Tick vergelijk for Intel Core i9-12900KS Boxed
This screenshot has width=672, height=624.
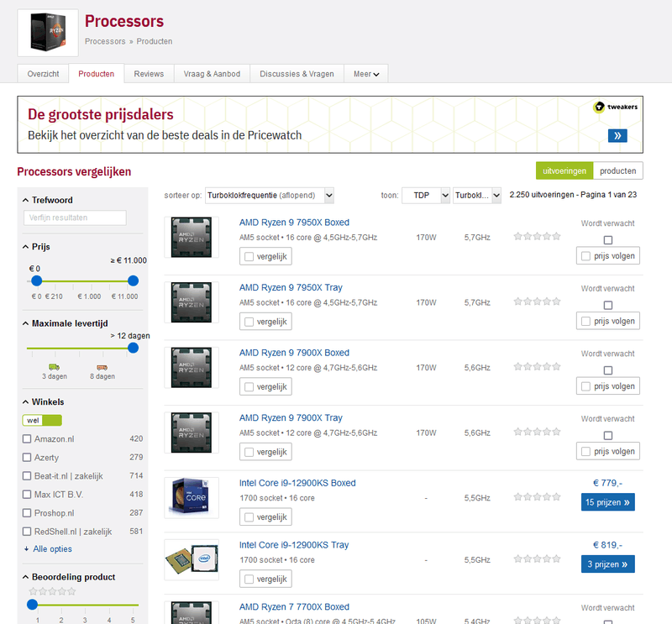click(265, 517)
